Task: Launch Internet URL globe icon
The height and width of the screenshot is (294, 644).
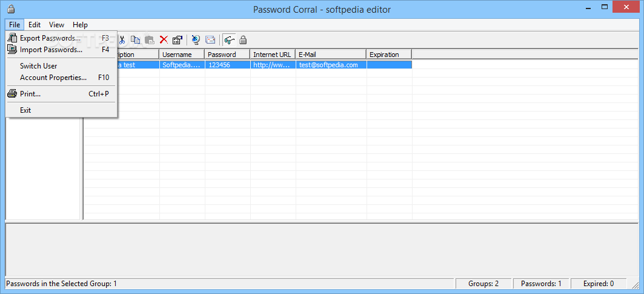Action: (x=196, y=40)
